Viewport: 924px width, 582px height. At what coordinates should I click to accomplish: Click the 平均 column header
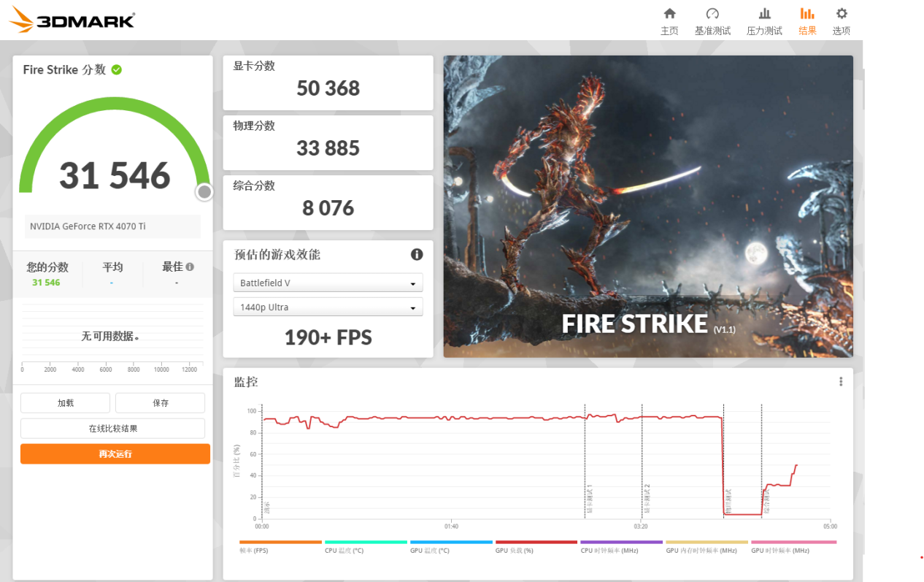[112, 267]
